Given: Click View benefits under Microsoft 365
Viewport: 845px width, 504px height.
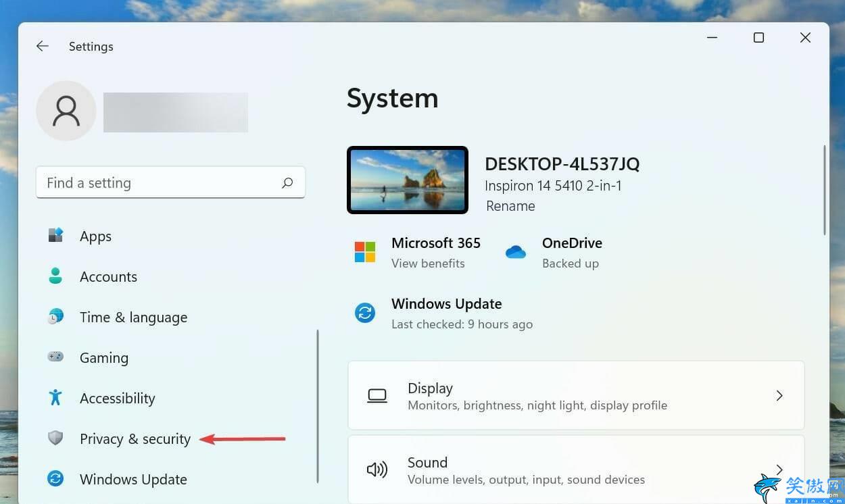Looking at the screenshot, I should click(428, 263).
